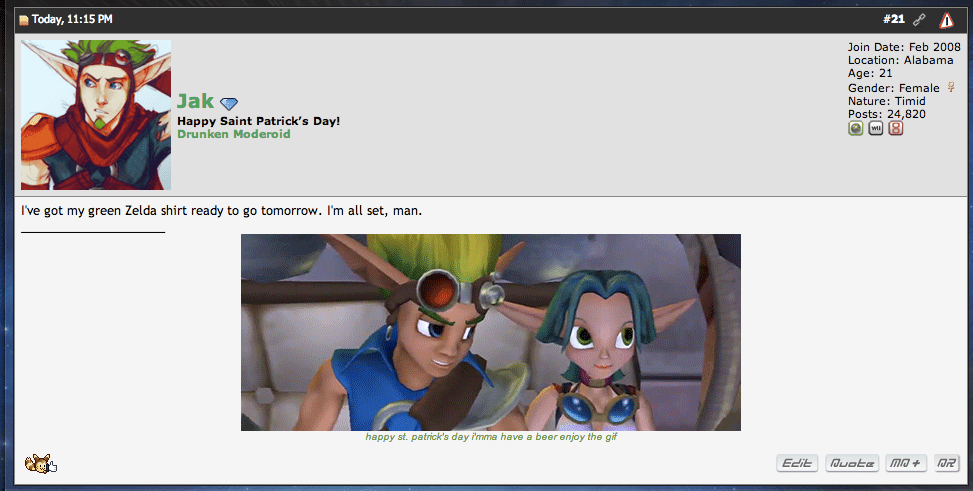Click the red badge icon under Posts

click(895, 128)
